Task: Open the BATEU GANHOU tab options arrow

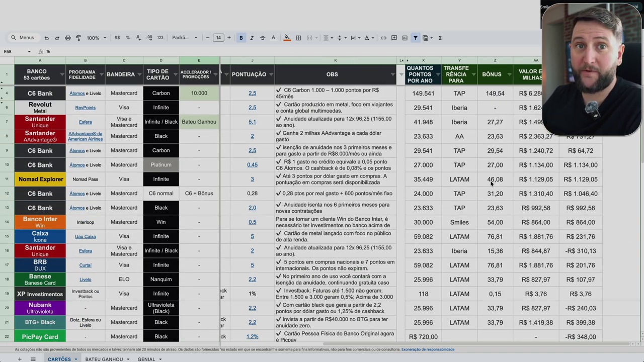Action: [128, 359]
